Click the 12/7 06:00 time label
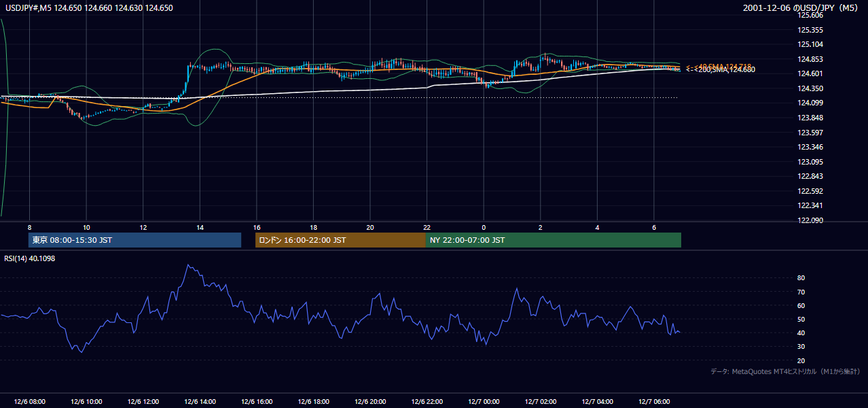Screen dimensions: 868x408 [654, 401]
